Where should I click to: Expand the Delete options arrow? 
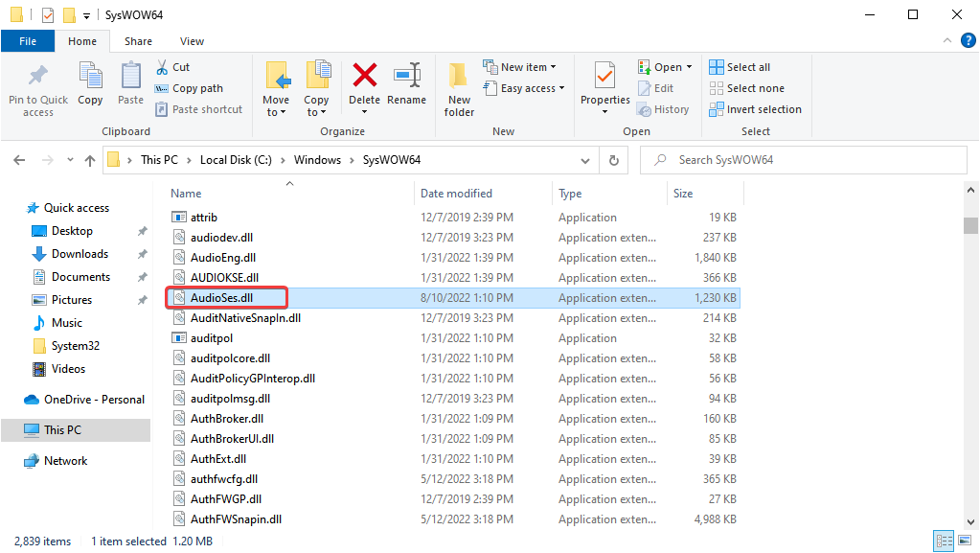[x=364, y=112]
